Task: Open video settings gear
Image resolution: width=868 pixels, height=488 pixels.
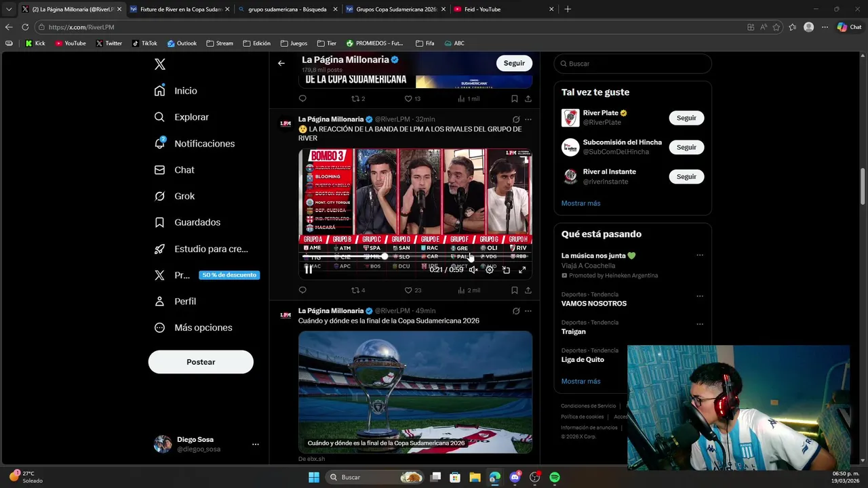Action: pos(490,270)
